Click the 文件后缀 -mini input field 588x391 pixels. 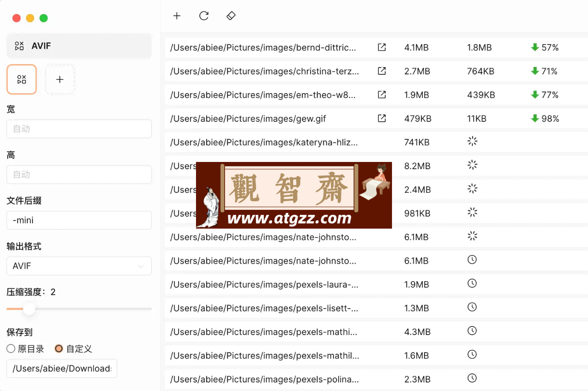tap(79, 220)
